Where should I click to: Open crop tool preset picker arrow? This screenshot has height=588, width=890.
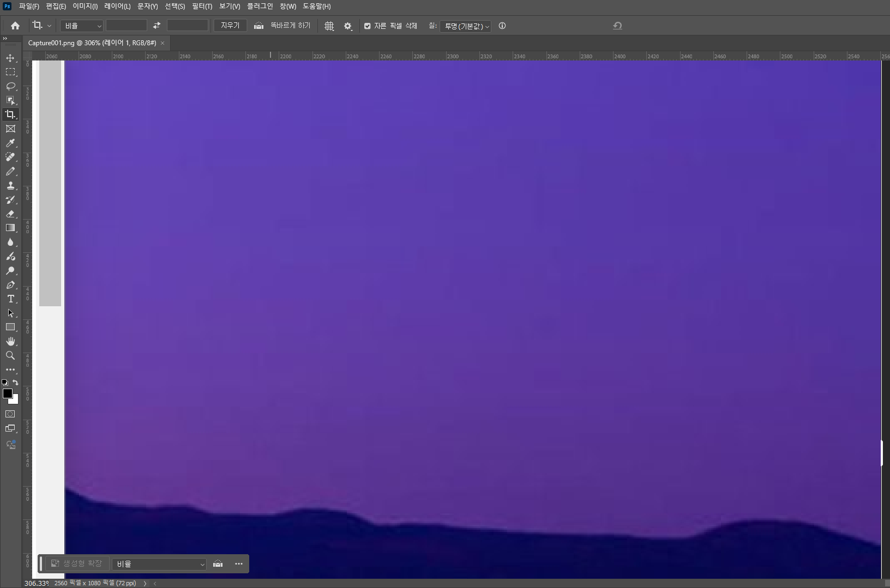49,26
